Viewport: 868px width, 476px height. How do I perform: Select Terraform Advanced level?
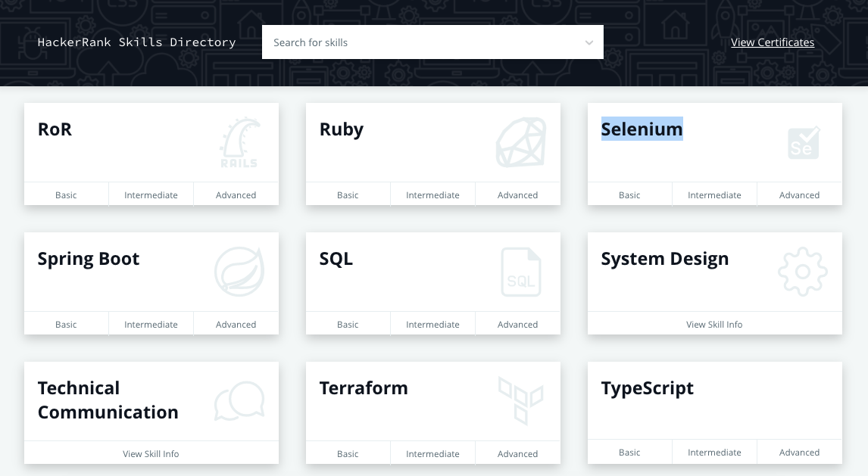tap(517, 453)
